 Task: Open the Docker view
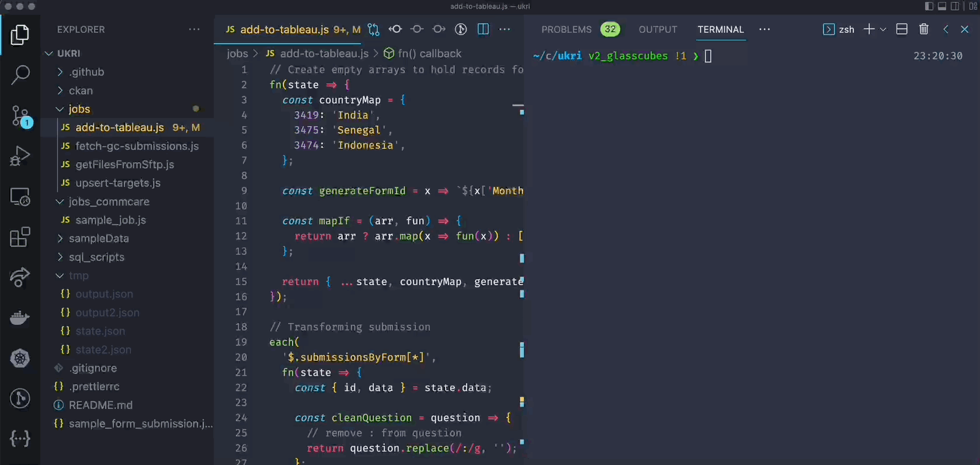tap(20, 318)
